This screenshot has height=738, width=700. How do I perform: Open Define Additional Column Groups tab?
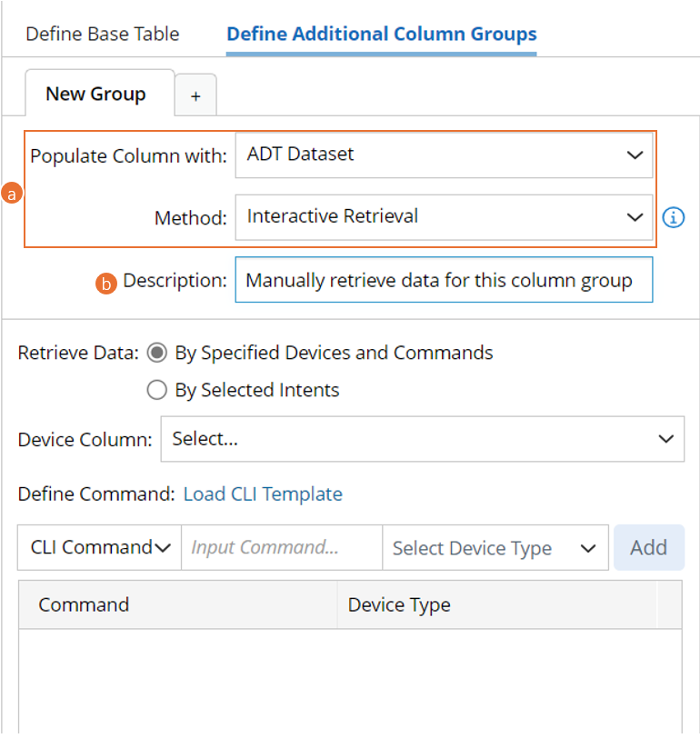coord(381,35)
